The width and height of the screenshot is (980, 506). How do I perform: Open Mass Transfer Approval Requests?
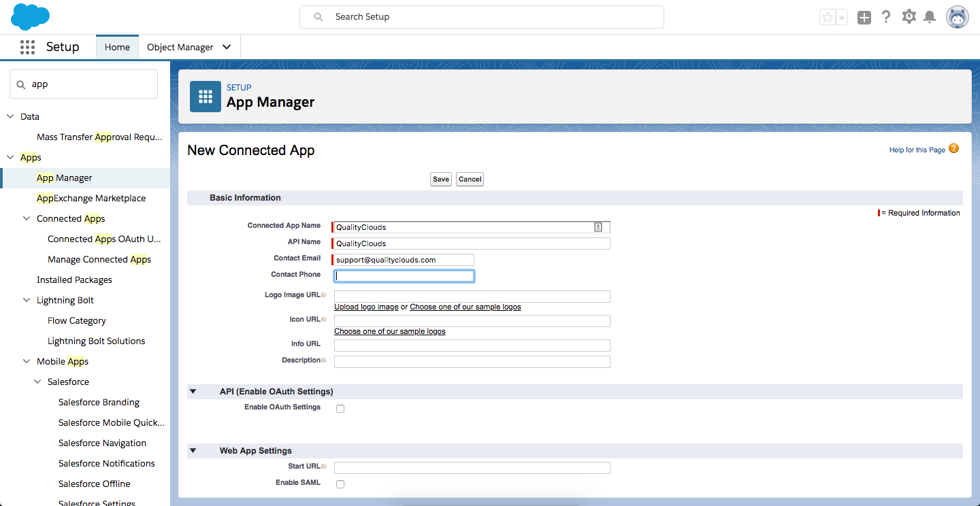(x=99, y=137)
